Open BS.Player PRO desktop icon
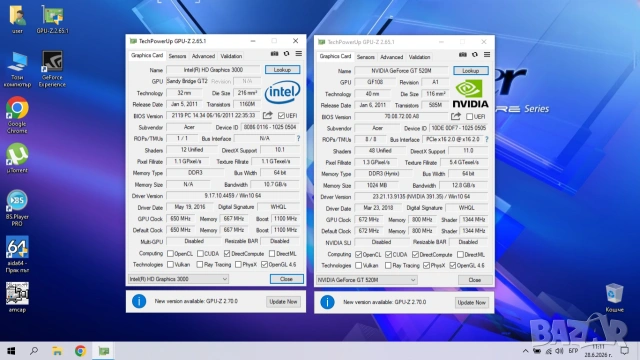This screenshot has width=640, height=360. (17, 208)
